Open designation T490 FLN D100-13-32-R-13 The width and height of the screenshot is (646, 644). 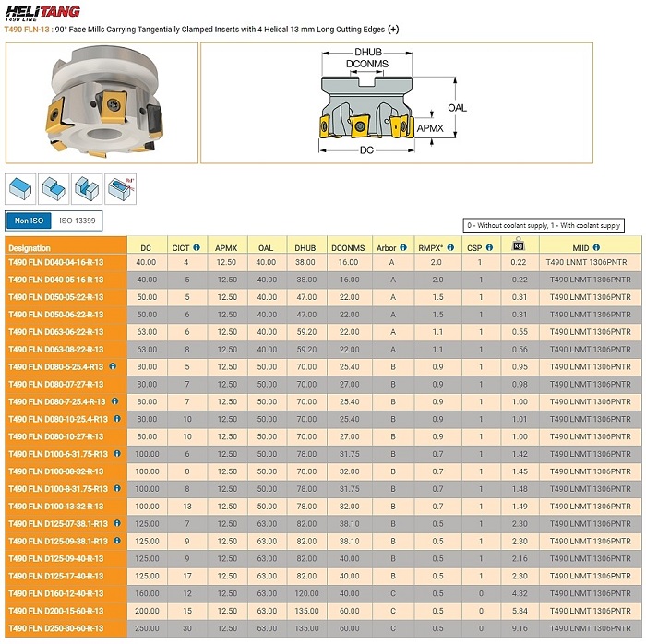(56, 506)
